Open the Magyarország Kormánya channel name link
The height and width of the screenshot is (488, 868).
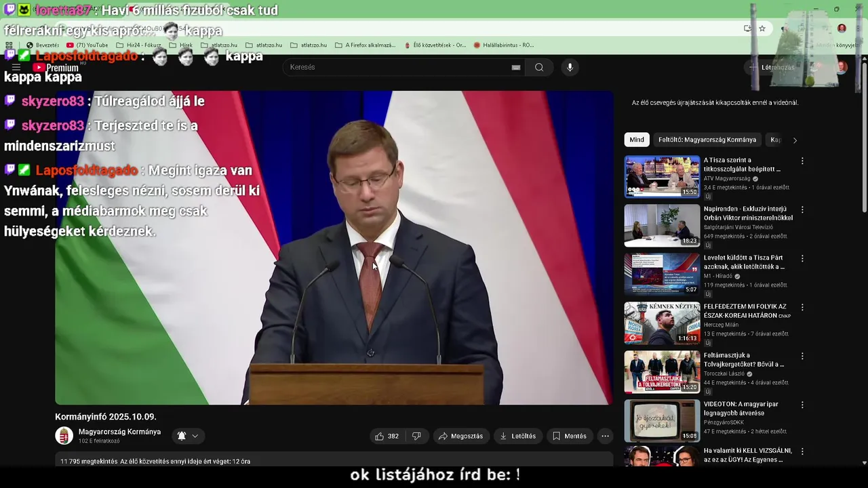pyautogui.click(x=119, y=432)
